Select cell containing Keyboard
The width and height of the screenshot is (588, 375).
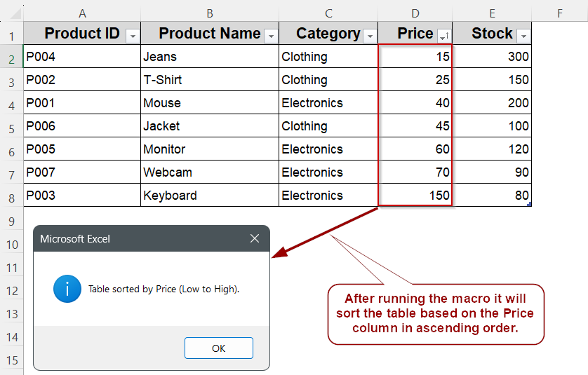[x=209, y=196]
